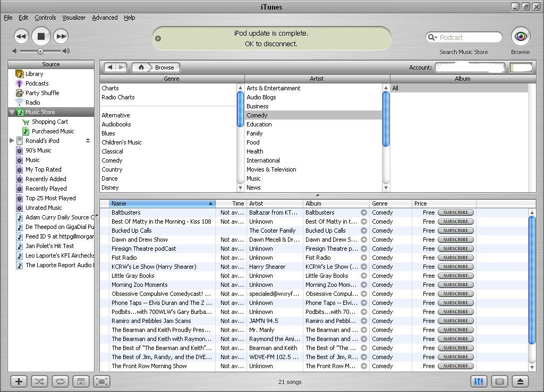Select the My Top Rated playlist
The height and width of the screenshot is (392, 544).
coord(51,169)
